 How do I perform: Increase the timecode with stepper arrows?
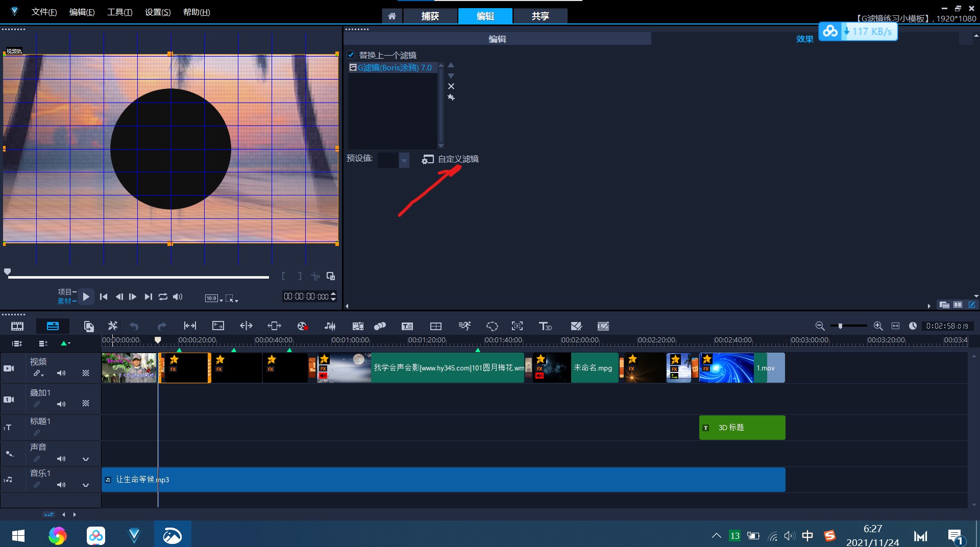(x=333, y=294)
